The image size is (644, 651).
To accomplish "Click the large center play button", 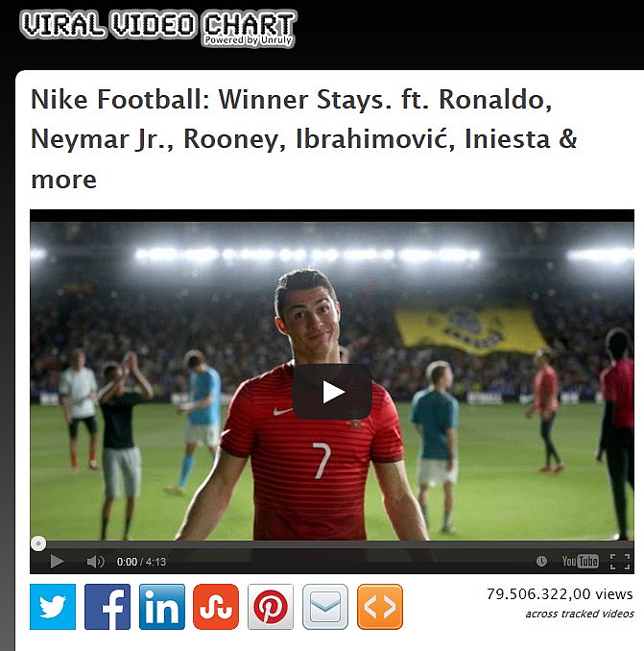I will point(332,392).
